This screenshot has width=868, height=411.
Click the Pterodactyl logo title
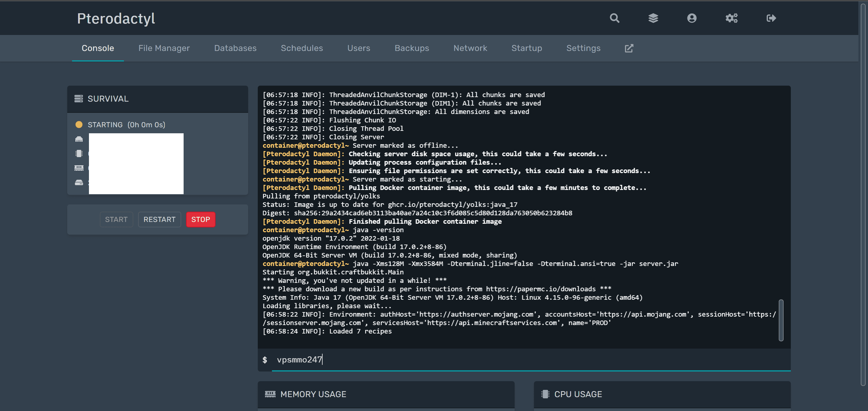[x=116, y=18]
